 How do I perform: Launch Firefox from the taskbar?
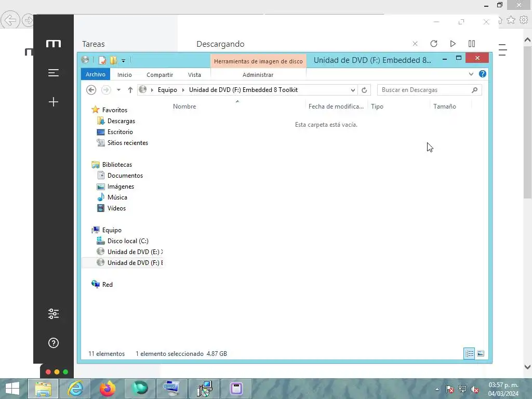108,389
